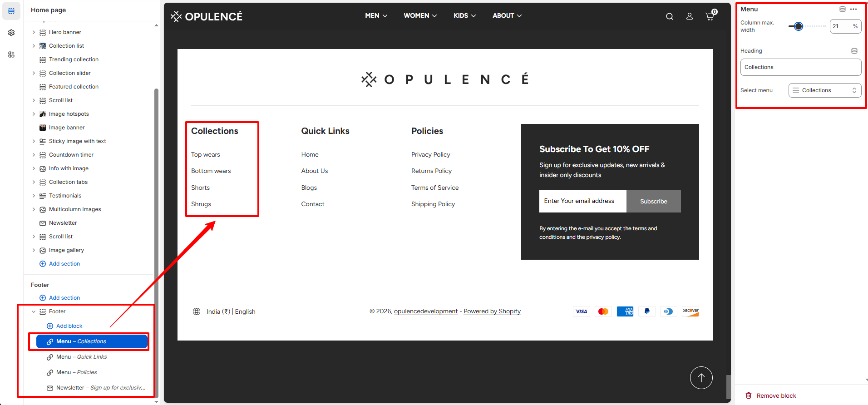This screenshot has height=405, width=868.
Task: Expand the Countdown timer section
Action: (x=34, y=155)
